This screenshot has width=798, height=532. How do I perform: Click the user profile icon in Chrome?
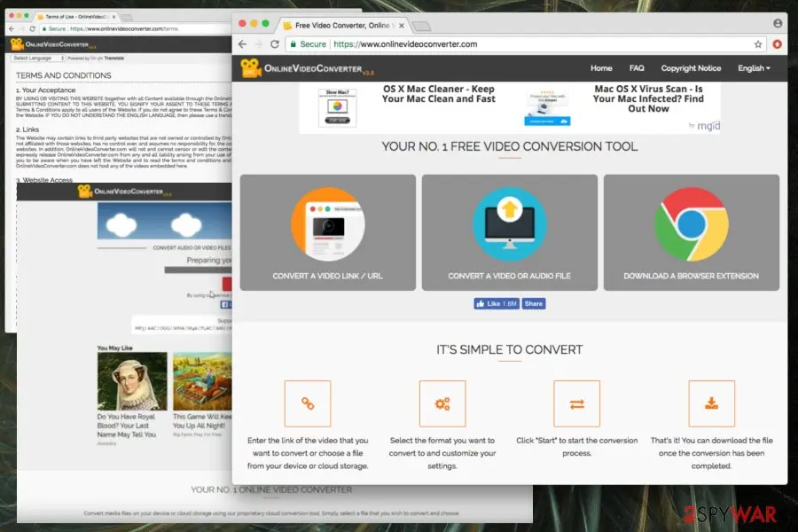[777, 23]
